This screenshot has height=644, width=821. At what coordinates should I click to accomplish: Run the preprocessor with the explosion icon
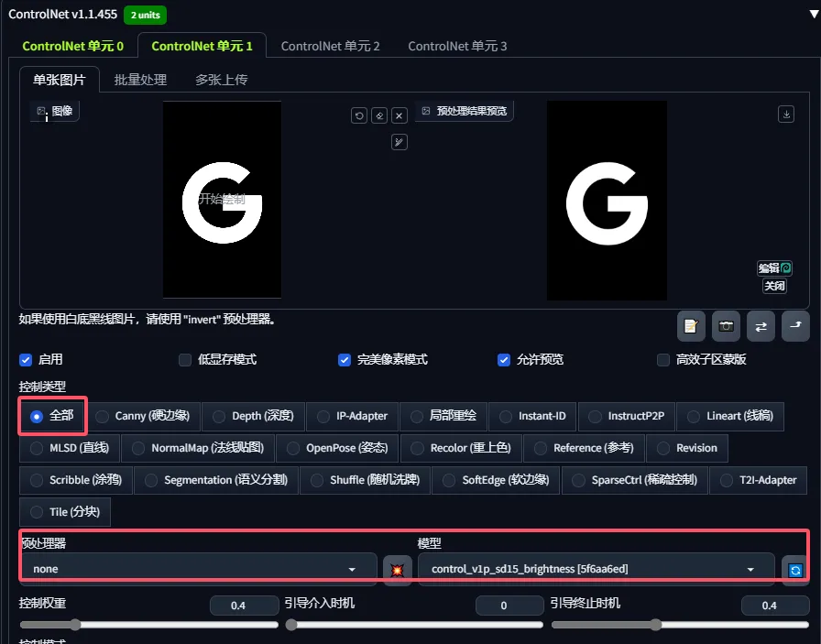398,569
